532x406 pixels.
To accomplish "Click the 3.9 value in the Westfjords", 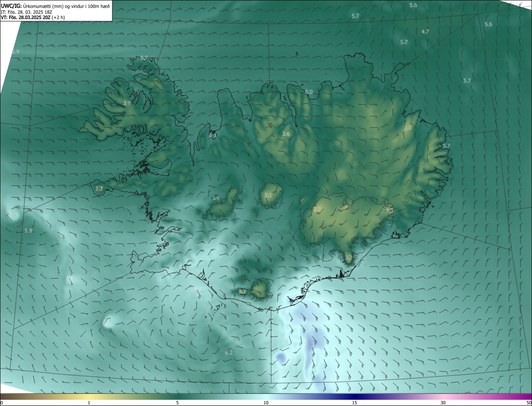I will (x=127, y=103).
